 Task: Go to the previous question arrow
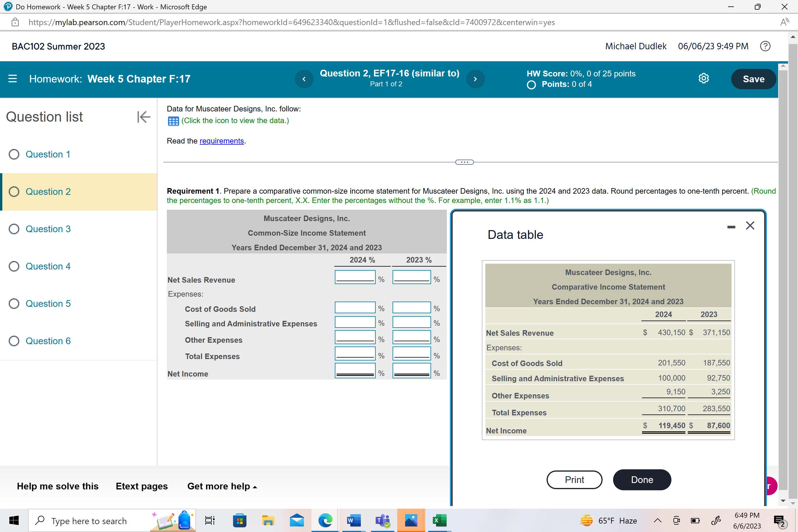pos(304,79)
